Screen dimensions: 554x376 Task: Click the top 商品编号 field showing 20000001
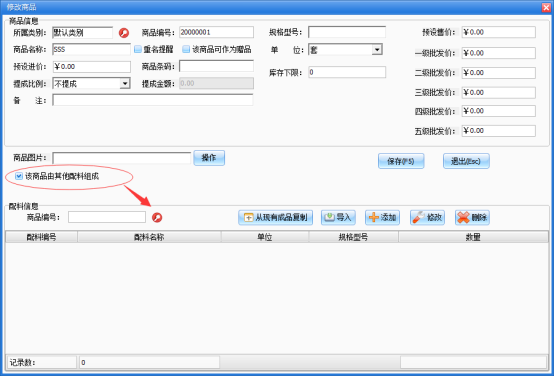pyautogui.click(x=216, y=32)
